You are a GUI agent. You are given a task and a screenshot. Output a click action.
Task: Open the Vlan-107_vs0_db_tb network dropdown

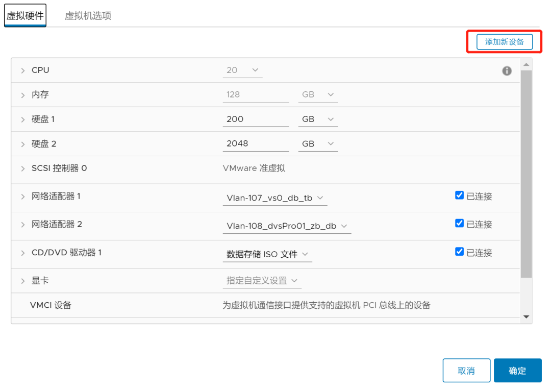[x=275, y=198]
